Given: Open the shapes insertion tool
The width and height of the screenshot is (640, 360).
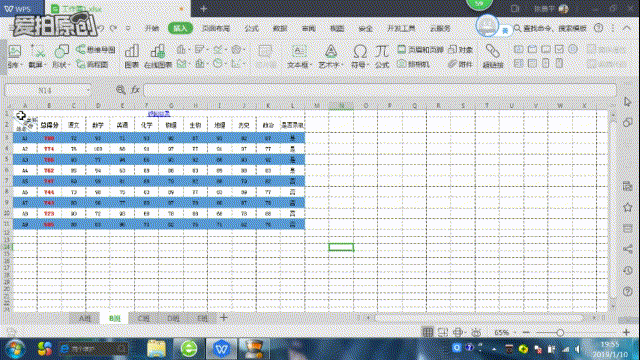Looking at the screenshot, I should (61, 56).
